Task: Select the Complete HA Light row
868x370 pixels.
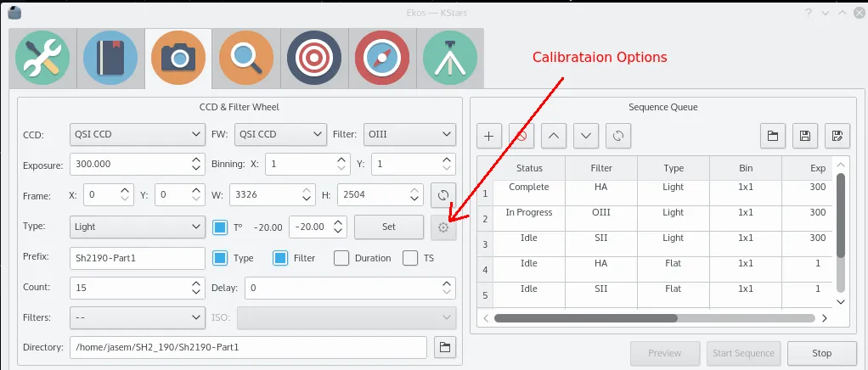Action: click(x=655, y=193)
